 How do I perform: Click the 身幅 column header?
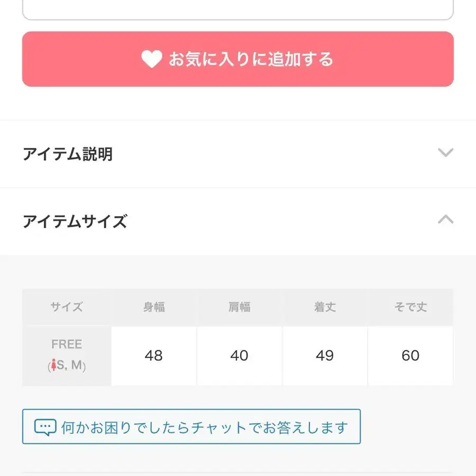tap(153, 307)
